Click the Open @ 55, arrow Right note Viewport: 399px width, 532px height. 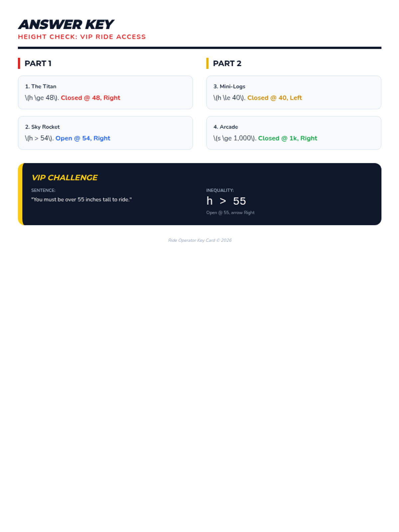(230, 212)
